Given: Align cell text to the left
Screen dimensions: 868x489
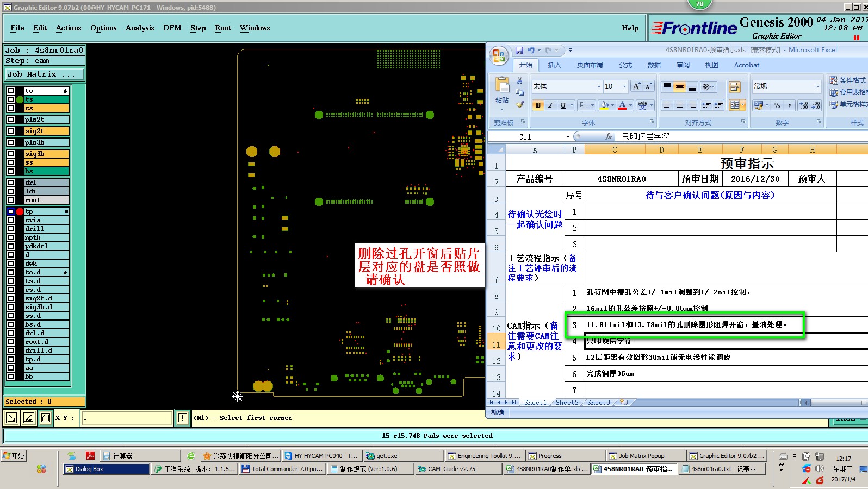Looking at the screenshot, I should (x=667, y=105).
